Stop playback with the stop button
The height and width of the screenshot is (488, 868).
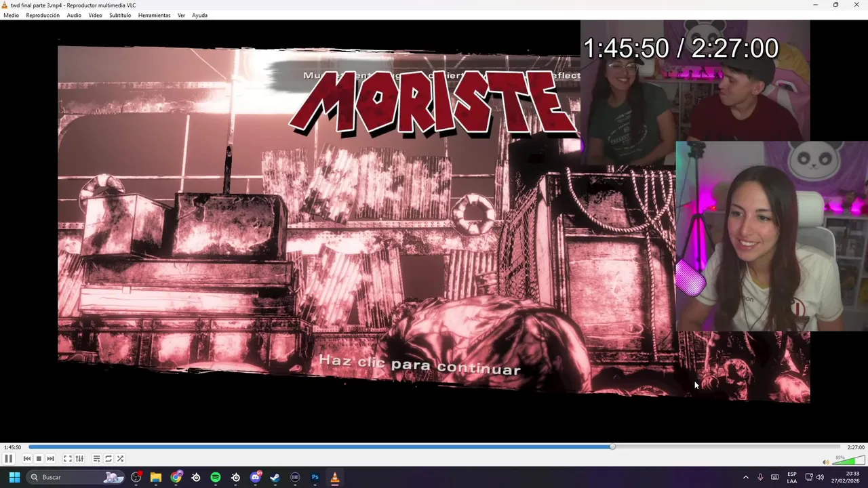pos(39,459)
